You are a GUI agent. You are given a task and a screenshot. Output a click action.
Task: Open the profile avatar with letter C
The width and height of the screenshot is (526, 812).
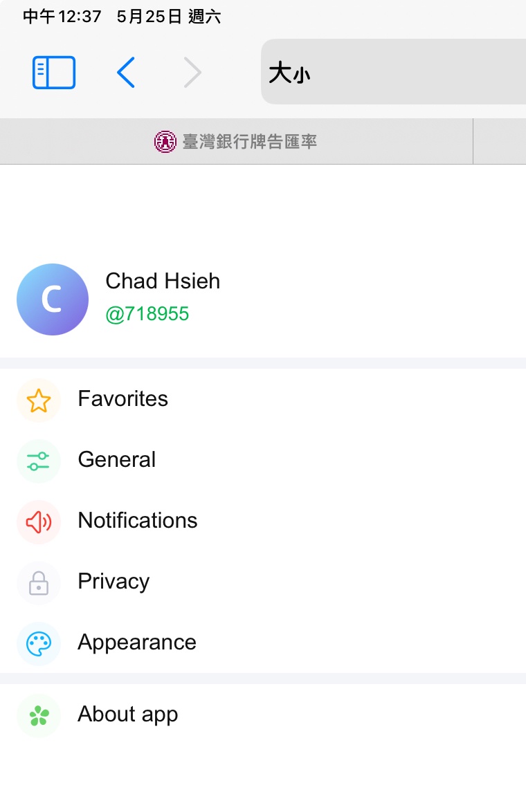[53, 299]
